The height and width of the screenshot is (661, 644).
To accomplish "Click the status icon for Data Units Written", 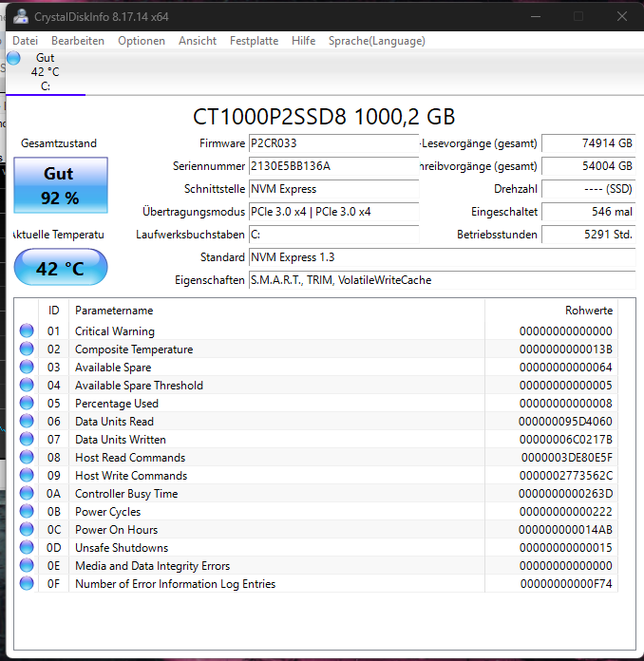I will (x=27, y=440).
